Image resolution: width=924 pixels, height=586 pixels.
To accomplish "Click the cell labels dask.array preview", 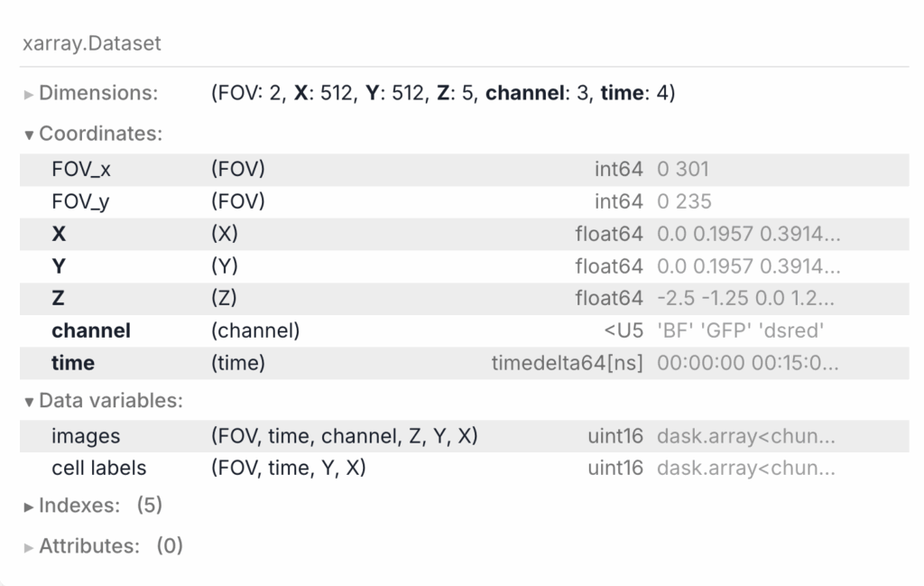I will pos(745,469).
